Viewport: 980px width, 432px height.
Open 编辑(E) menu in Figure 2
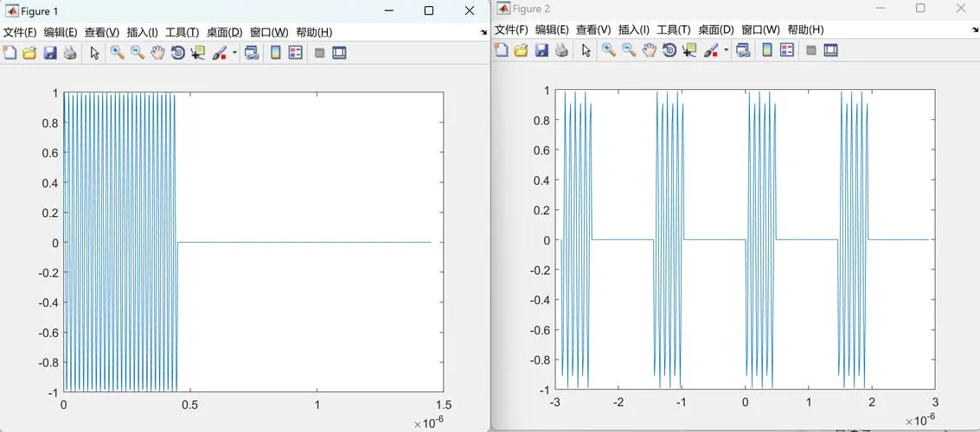553,29
